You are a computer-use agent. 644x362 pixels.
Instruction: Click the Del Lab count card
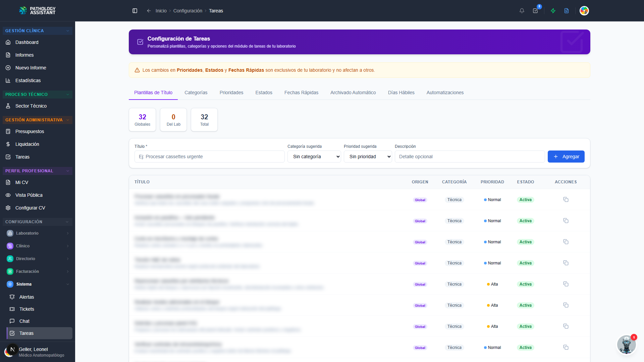[x=173, y=120]
